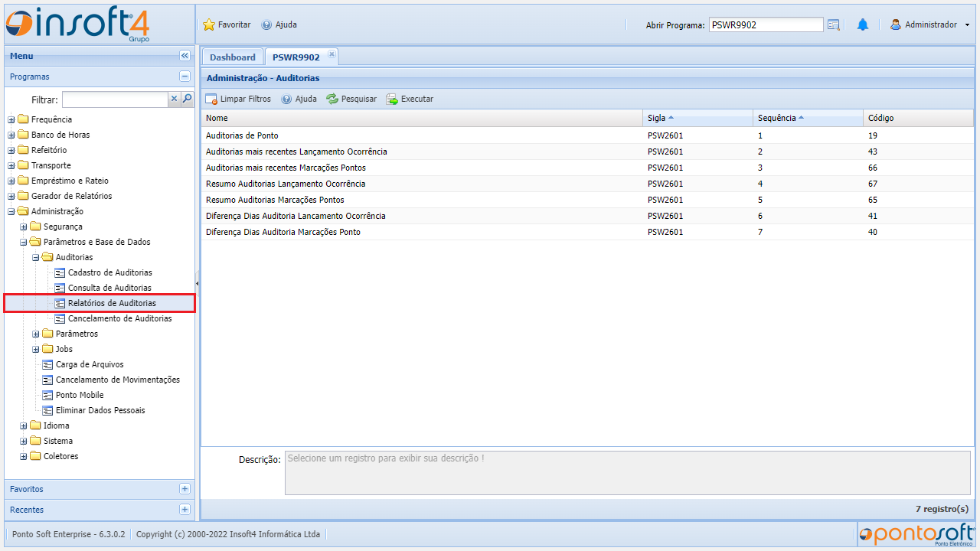The image size is (980, 551).
Task: Click the notification bell icon
Action: [x=863, y=25]
